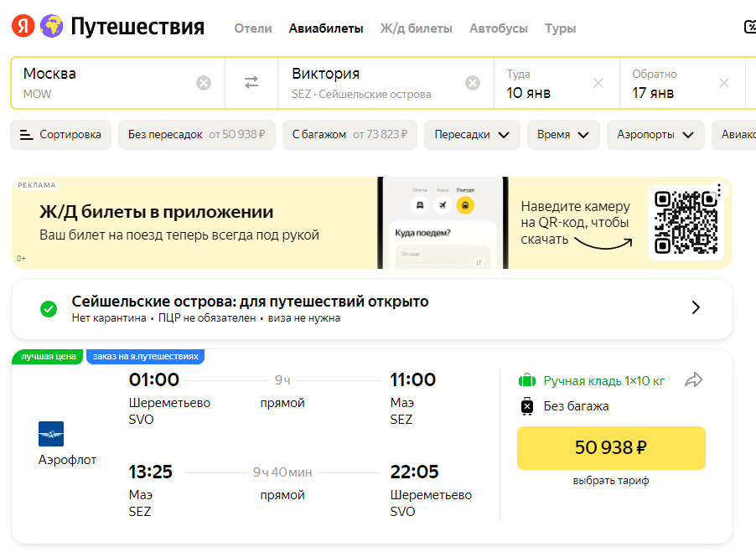The height and width of the screenshot is (552, 756).
Task: Toggle Без пересадок filter
Action: 197,134
